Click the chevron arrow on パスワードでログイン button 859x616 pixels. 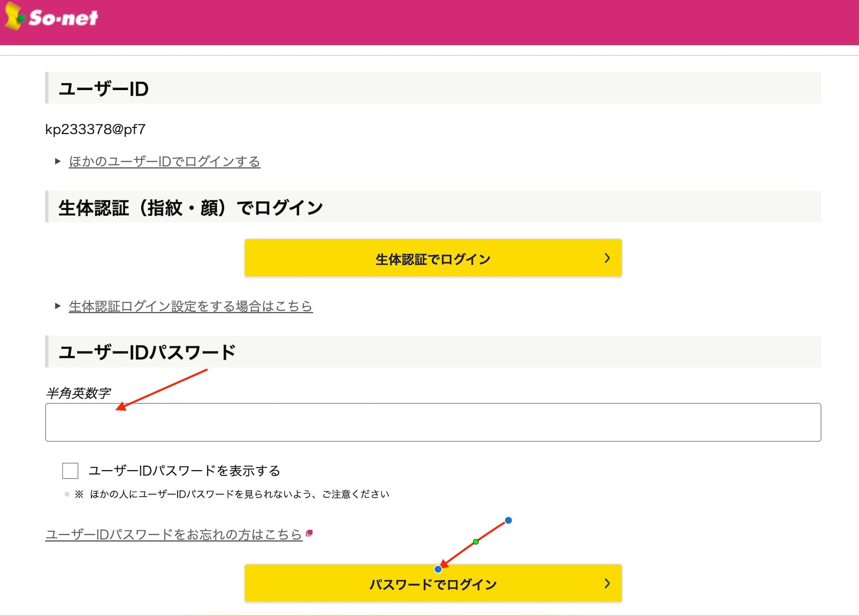[607, 583]
